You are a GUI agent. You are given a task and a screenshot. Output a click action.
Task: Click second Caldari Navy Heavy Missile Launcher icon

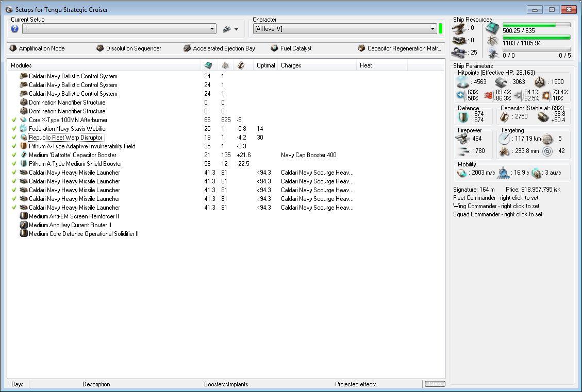pyautogui.click(x=24, y=181)
